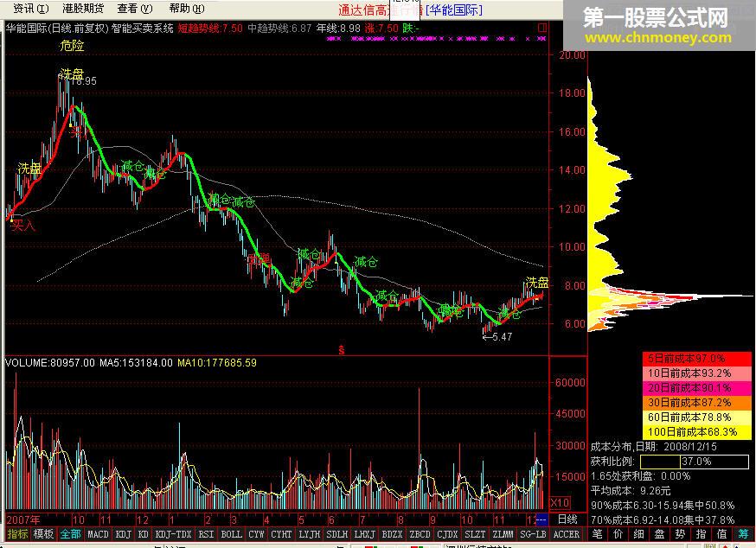Switch to the CYHT indicator
This screenshot has width=756, height=548.
point(281,534)
